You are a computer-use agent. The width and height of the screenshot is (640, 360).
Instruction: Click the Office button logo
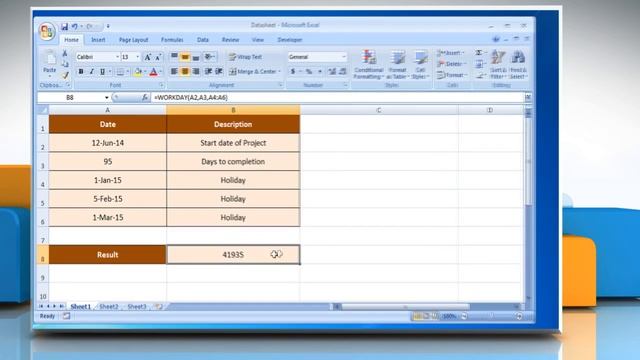47,31
